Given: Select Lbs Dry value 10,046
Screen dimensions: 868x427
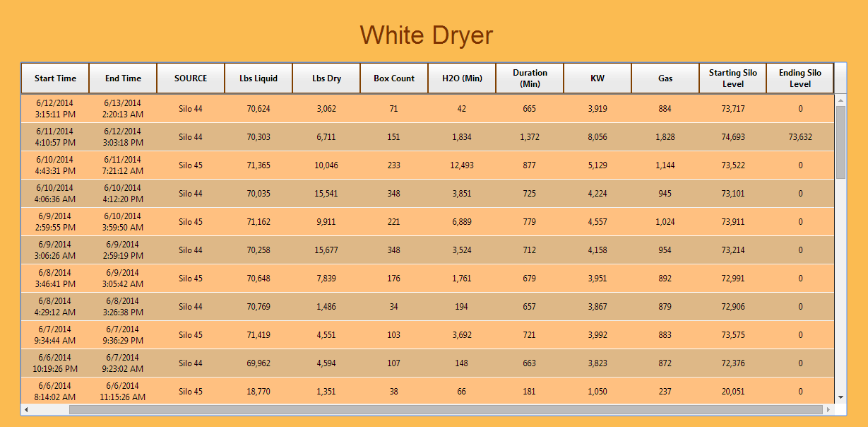Looking at the screenshot, I should [x=326, y=165].
